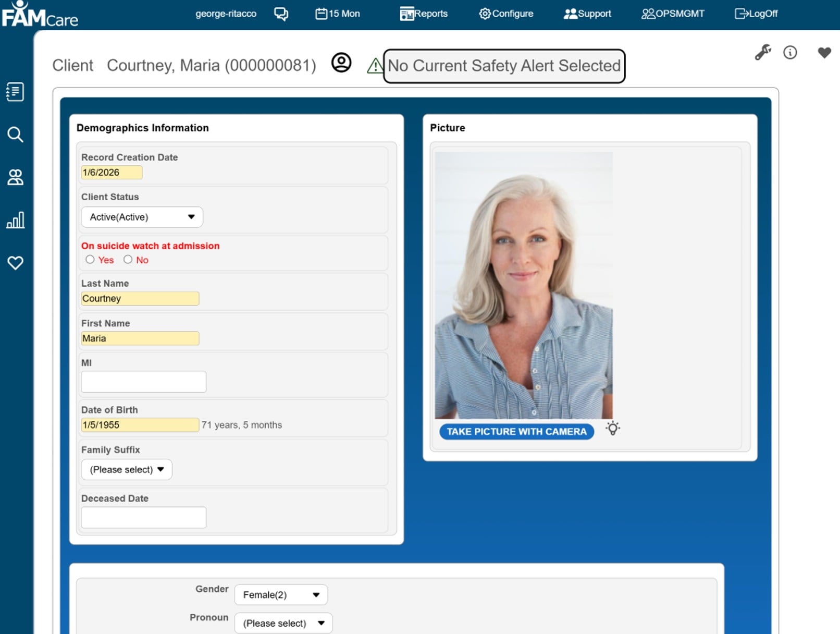This screenshot has width=840, height=634.
Task: Select Yes for suicide watch
Action: 90,260
